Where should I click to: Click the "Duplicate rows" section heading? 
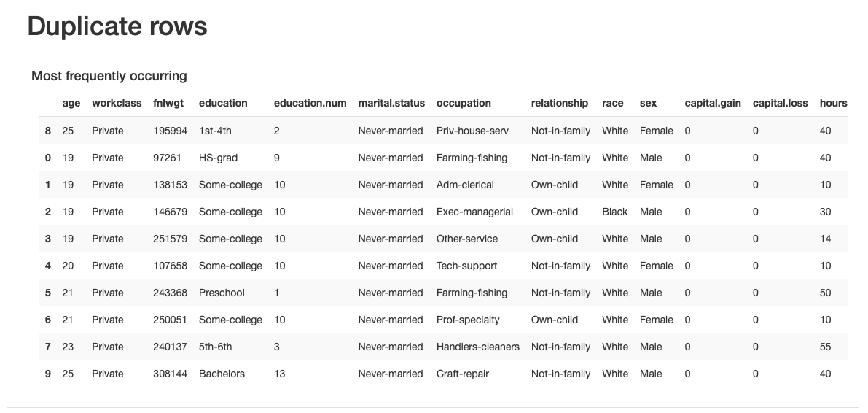point(117,27)
